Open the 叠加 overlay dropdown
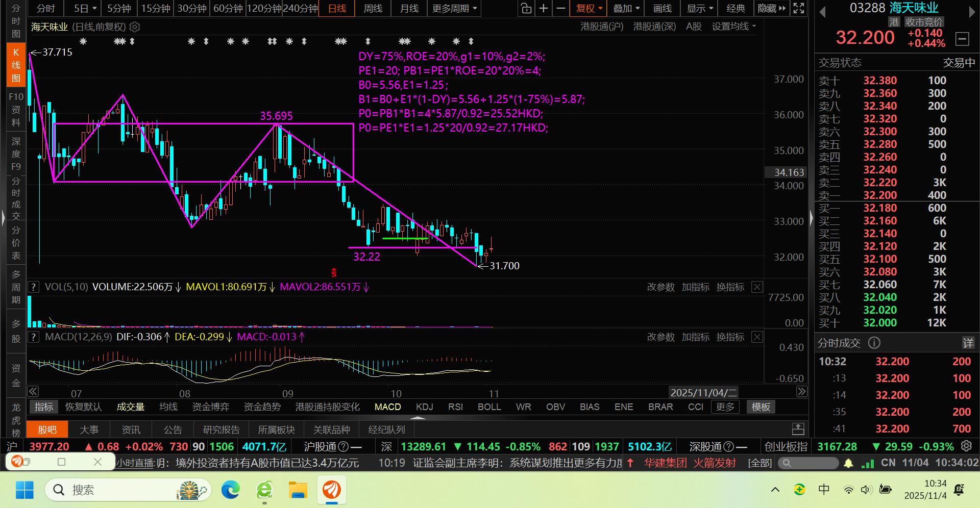The height and width of the screenshot is (508, 980). [626, 9]
